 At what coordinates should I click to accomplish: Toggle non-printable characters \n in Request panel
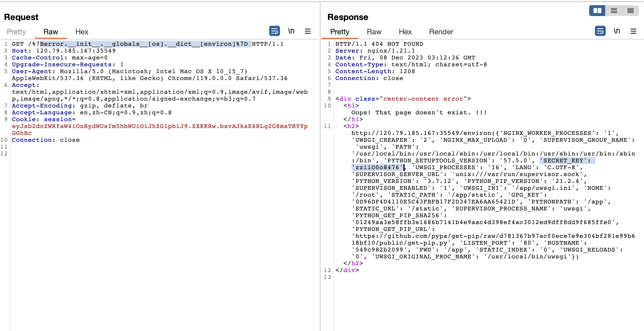291,31
